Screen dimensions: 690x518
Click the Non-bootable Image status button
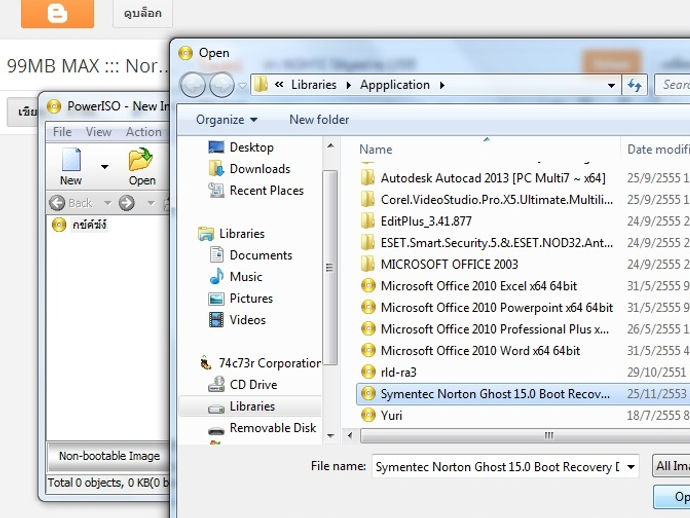pyautogui.click(x=109, y=456)
